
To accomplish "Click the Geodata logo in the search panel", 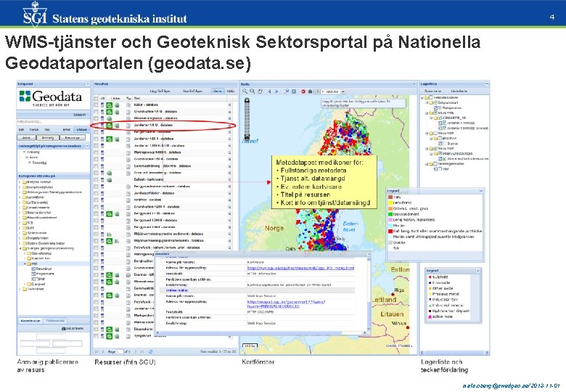I will click(51, 98).
